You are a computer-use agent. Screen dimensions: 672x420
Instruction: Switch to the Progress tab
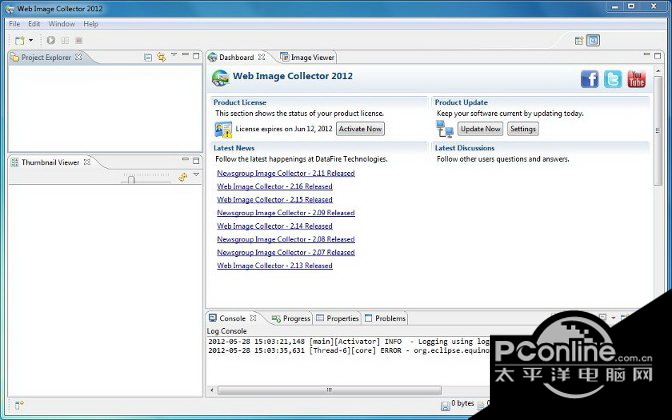click(291, 318)
